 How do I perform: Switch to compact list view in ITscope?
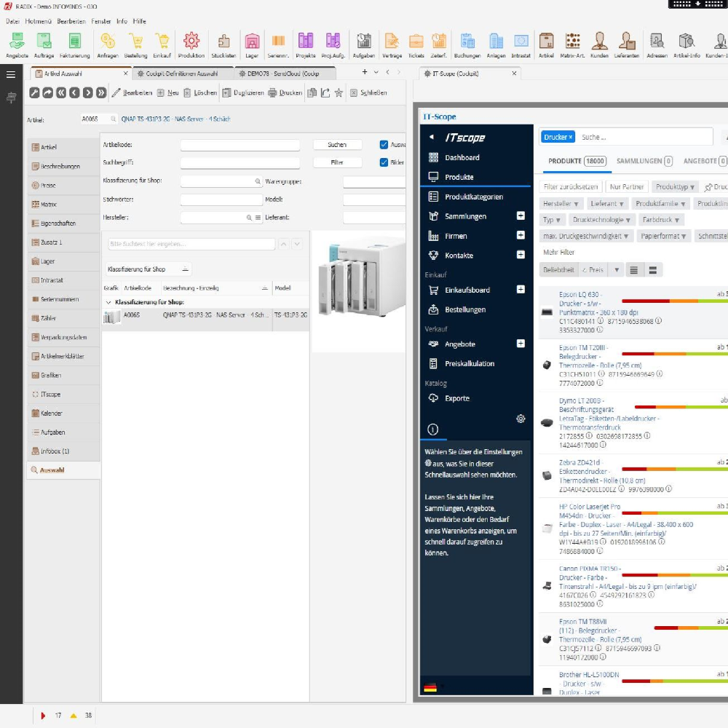[x=634, y=270]
